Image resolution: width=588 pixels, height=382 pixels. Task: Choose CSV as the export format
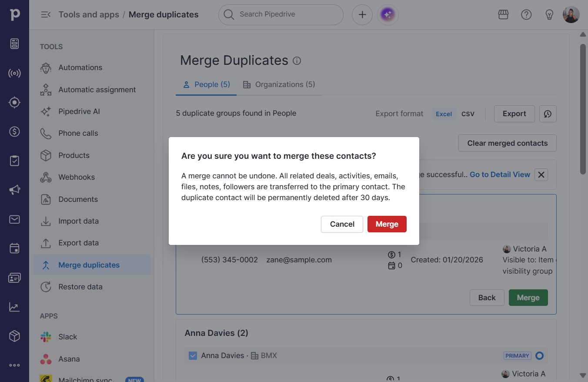(x=468, y=114)
